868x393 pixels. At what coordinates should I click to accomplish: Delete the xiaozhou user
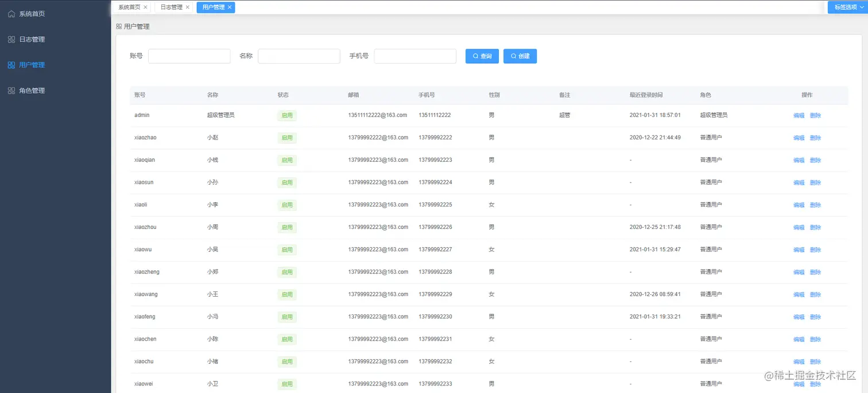click(x=815, y=227)
